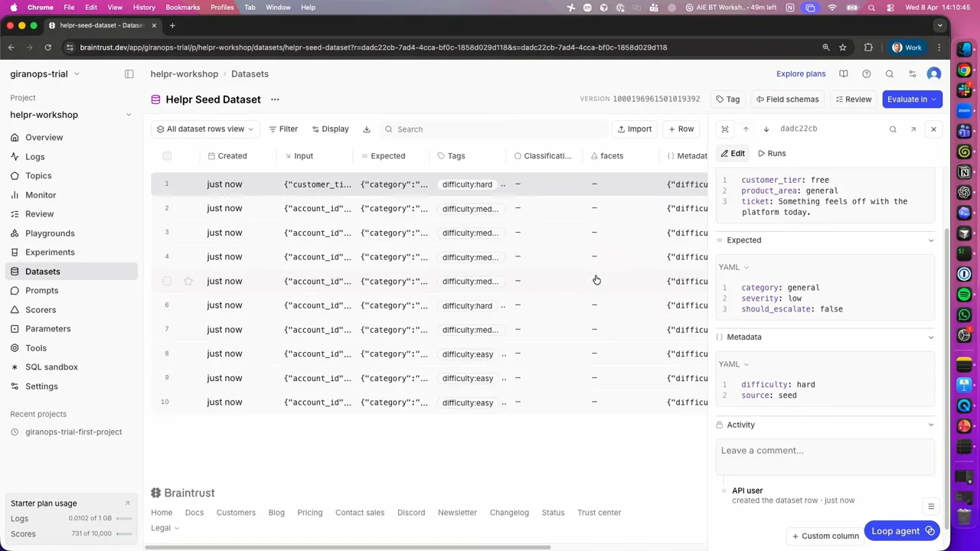The image size is (980, 551).
Task: Open Chrome three-dot menu
Action: click(x=939, y=47)
